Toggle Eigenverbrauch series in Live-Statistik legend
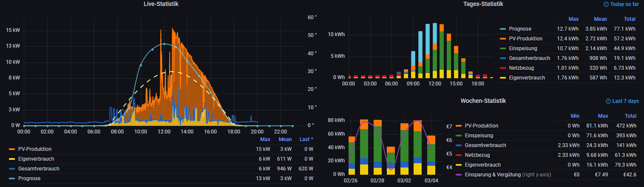The image size is (644, 187). pyautogui.click(x=36, y=159)
